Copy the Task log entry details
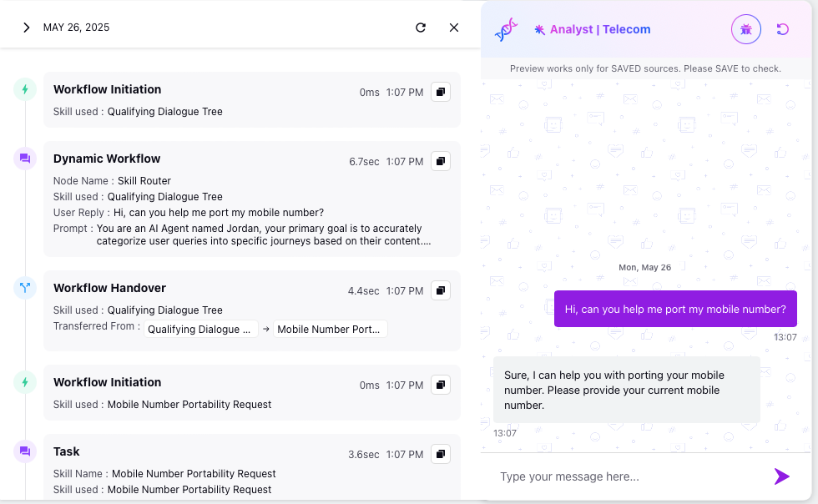818x504 pixels. [441, 454]
